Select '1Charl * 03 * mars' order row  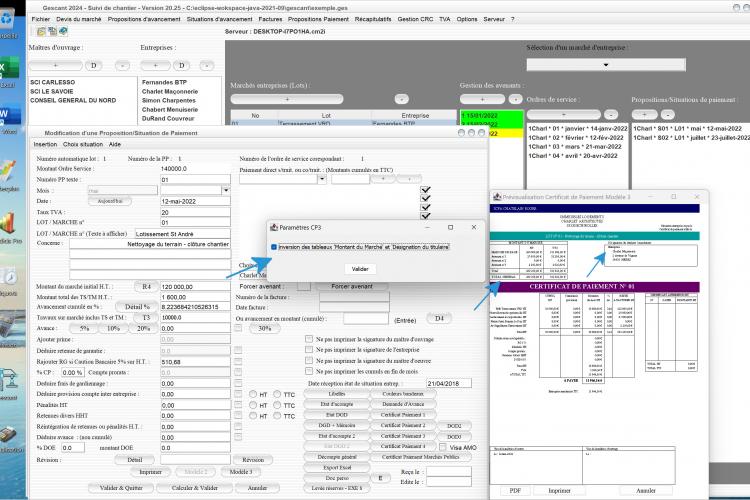pyautogui.click(x=575, y=146)
